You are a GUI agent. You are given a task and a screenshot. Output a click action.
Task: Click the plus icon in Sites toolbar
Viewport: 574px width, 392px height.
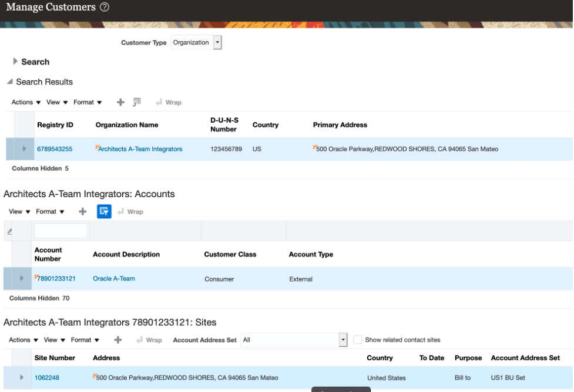pyautogui.click(x=118, y=340)
